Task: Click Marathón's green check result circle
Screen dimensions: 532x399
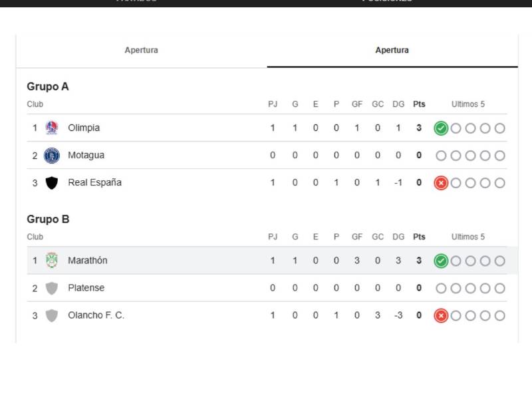Action: tap(440, 259)
